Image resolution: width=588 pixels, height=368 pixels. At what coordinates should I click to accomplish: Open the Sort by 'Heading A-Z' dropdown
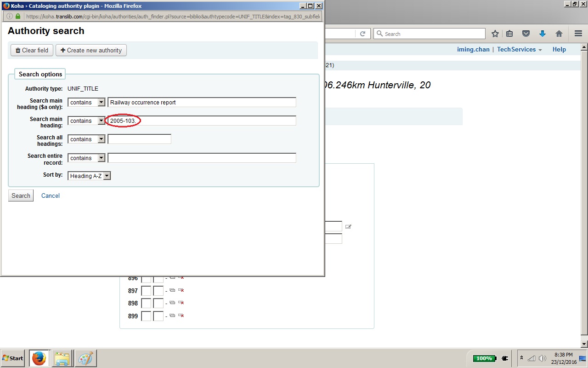[x=89, y=176]
